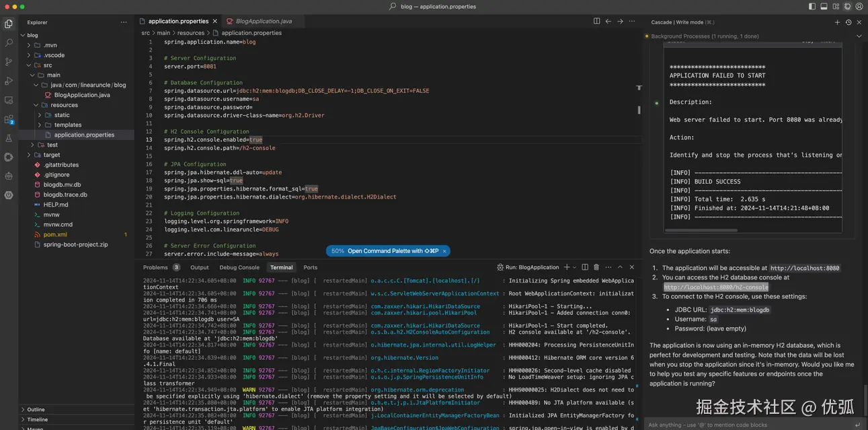868x430 pixels.
Task: Toggle the primary side bar layout
Action: point(812,7)
